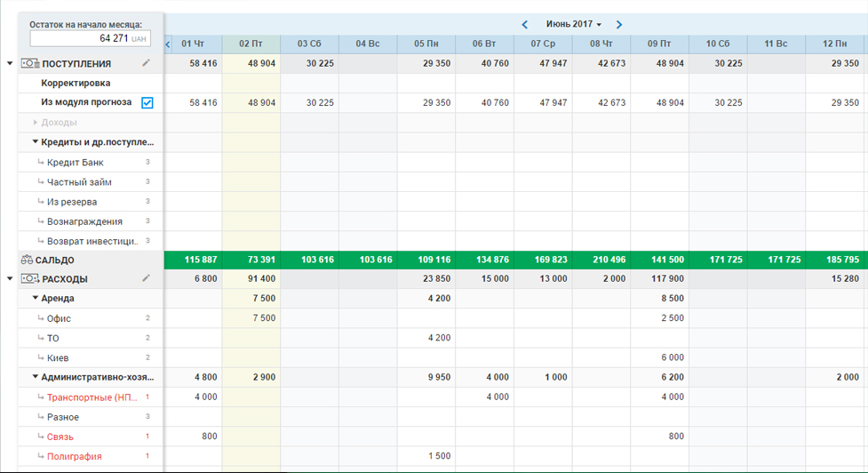Image resolution: width=868 pixels, height=473 pixels.
Task: Click the pencil edit icon beside РАСХОДЫ
Action: click(x=147, y=278)
